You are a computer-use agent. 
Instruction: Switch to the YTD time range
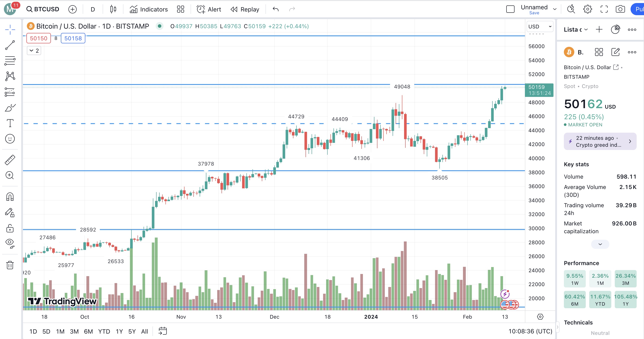pos(104,331)
